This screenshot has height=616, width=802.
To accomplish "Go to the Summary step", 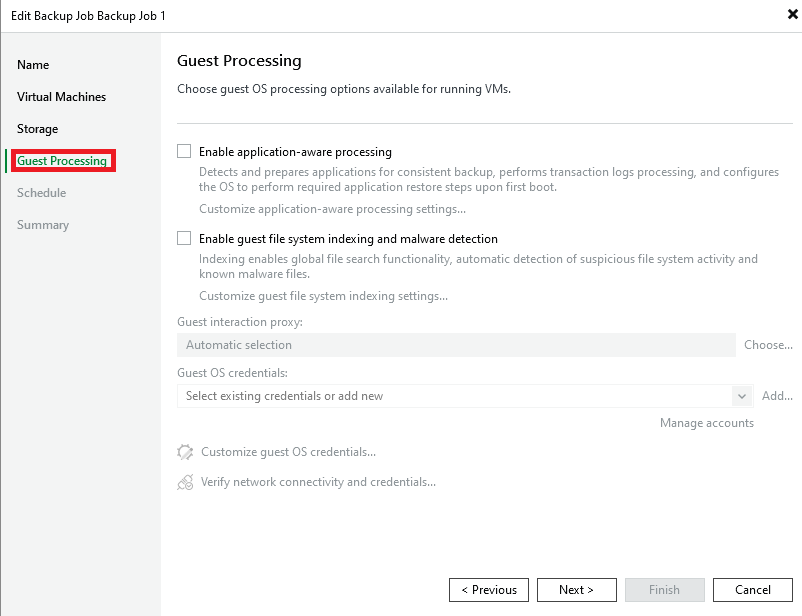I will [43, 225].
